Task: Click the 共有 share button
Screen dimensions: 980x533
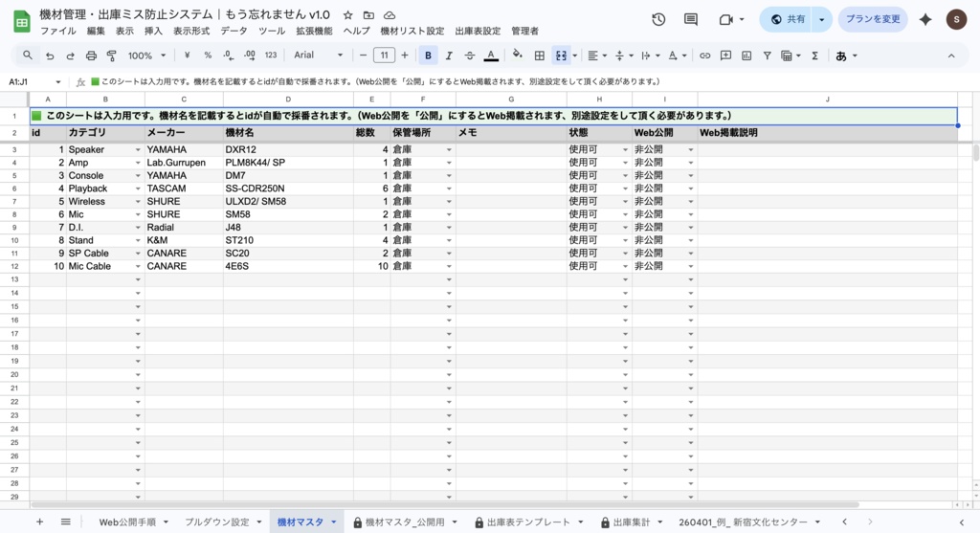Action: (x=788, y=19)
